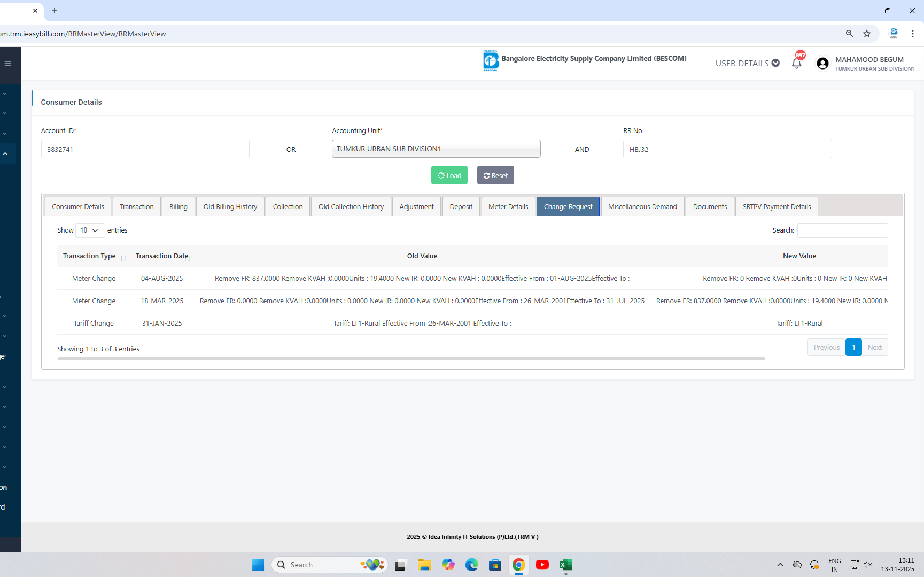Click the Reset button
This screenshot has width=924, height=577.
click(495, 175)
